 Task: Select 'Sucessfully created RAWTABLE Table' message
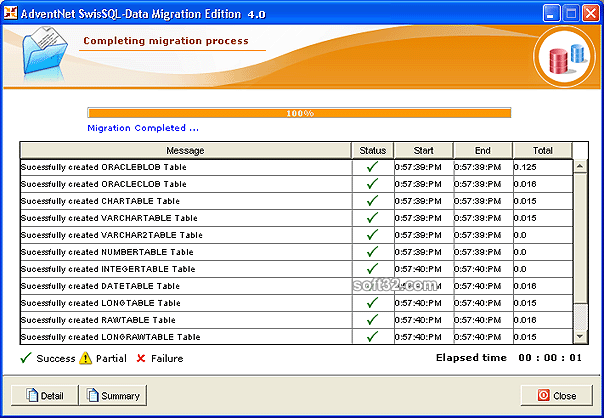[98, 320]
